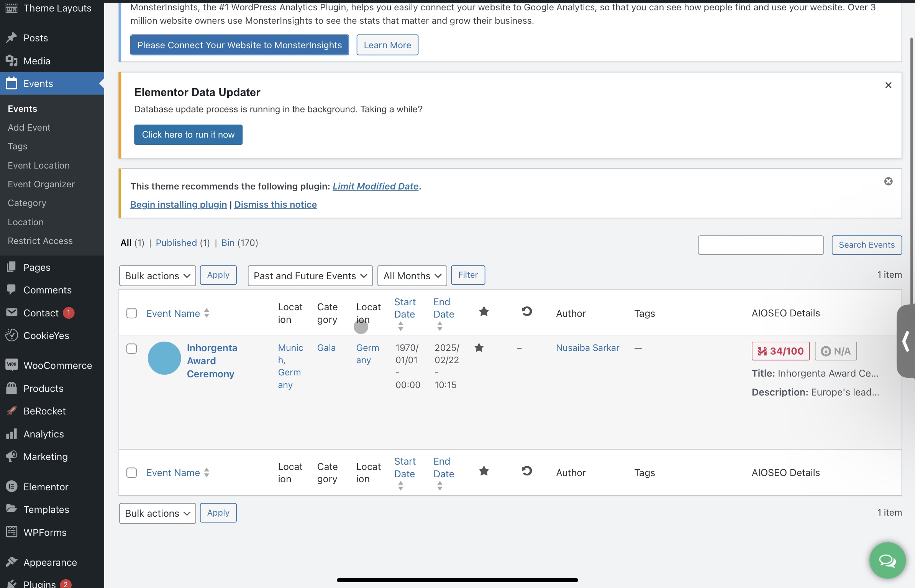Viewport: 915px width, 588px height.
Task: Open Marketing via the megaphone icon
Action: (11, 456)
